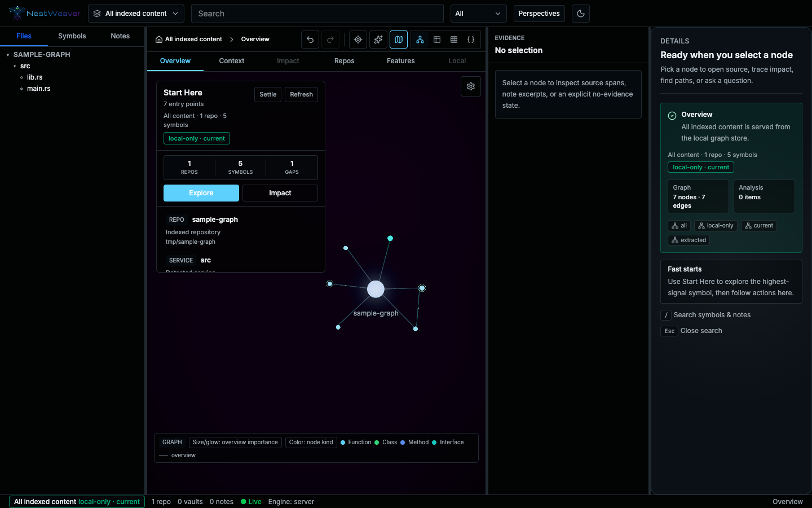Select the grid table view icon

[x=454, y=40]
